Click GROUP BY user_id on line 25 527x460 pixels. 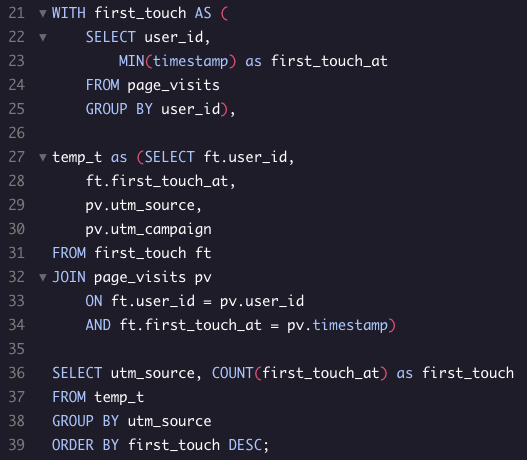coord(153,109)
